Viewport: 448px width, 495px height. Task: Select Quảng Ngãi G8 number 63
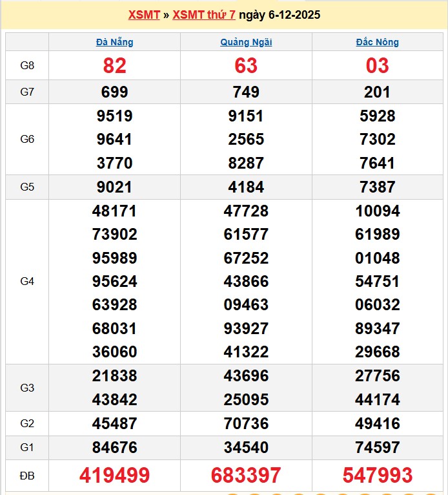246,65
